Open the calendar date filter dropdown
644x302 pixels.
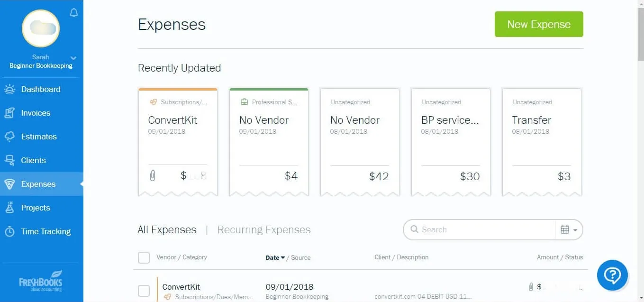[569, 230]
